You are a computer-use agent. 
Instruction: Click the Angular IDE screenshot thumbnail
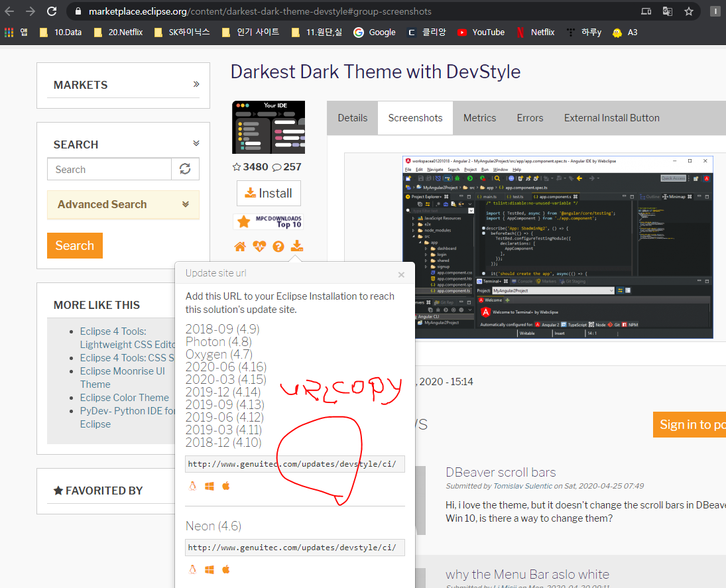(x=558, y=247)
